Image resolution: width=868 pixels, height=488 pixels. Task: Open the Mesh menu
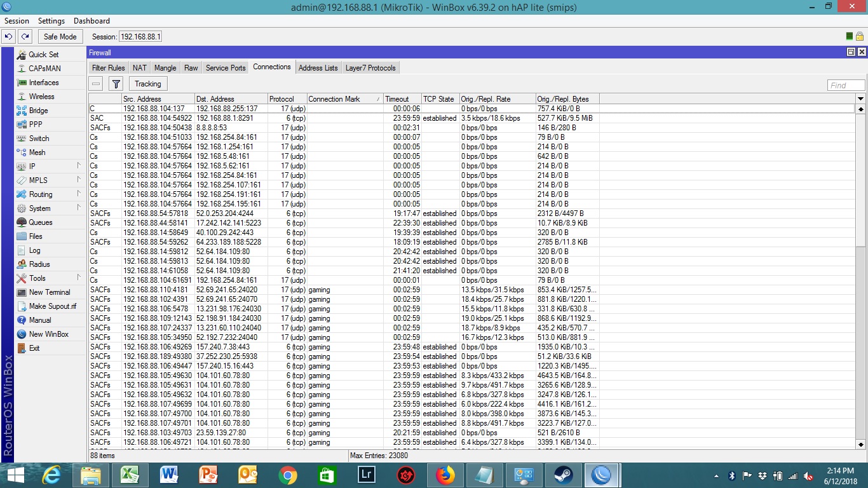(37, 152)
